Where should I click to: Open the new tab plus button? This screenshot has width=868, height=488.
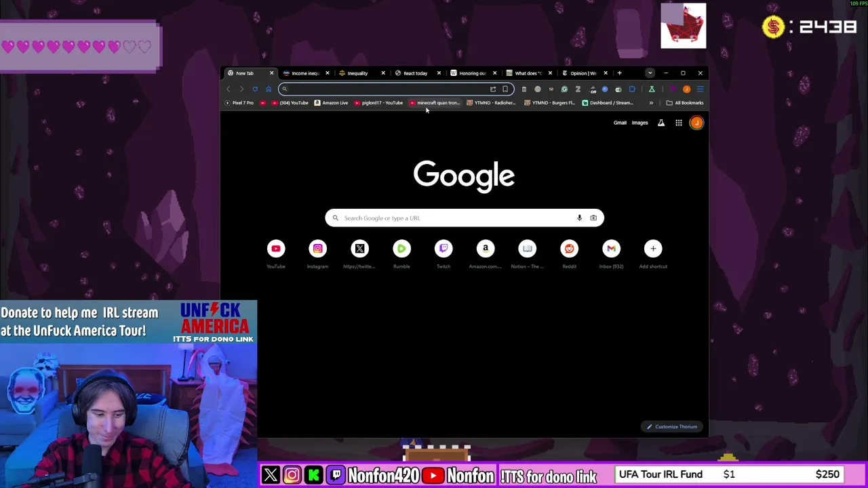[619, 73]
